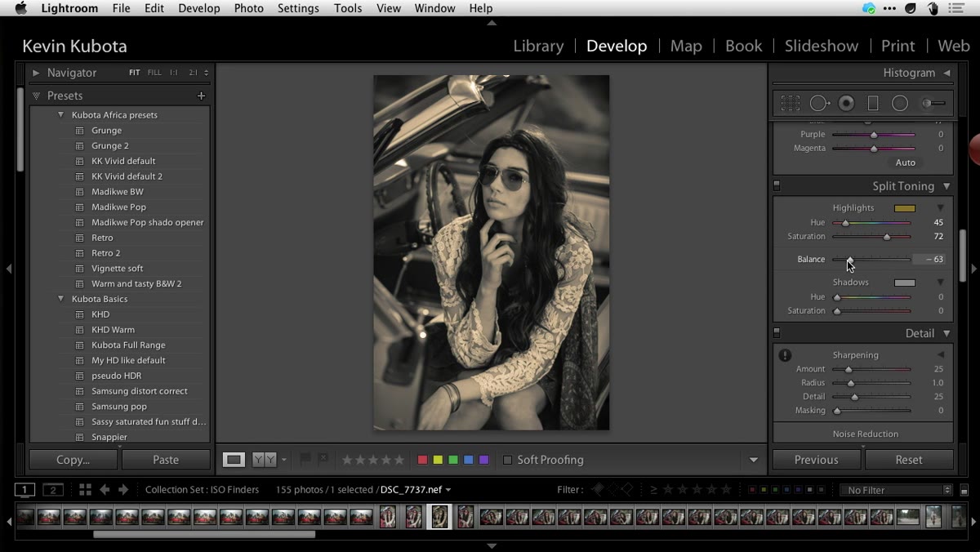The height and width of the screenshot is (552, 980).
Task: Toggle the Split Toning panel switch
Action: tap(777, 186)
